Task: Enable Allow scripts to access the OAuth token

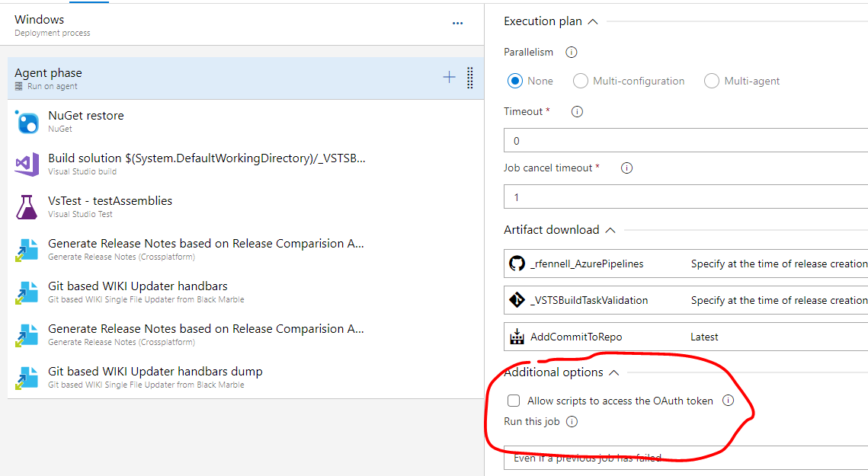Action: pos(514,400)
